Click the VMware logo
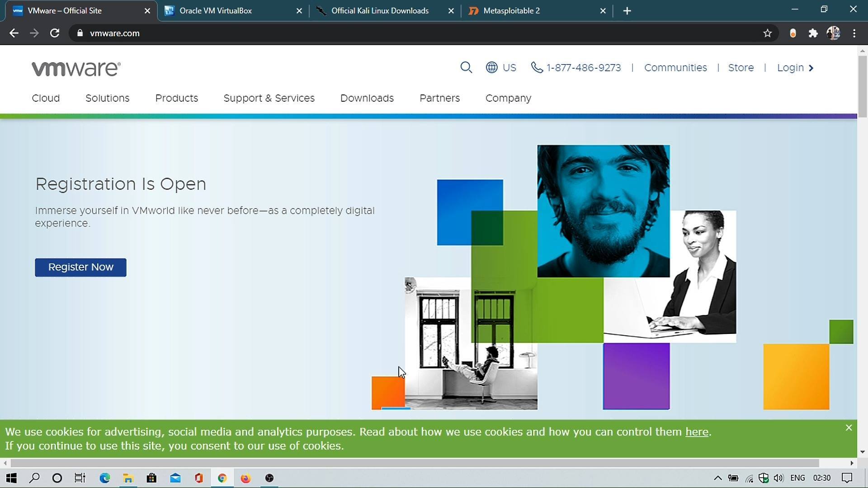The height and width of the screenshot is (488, 868). pos(76,69)
